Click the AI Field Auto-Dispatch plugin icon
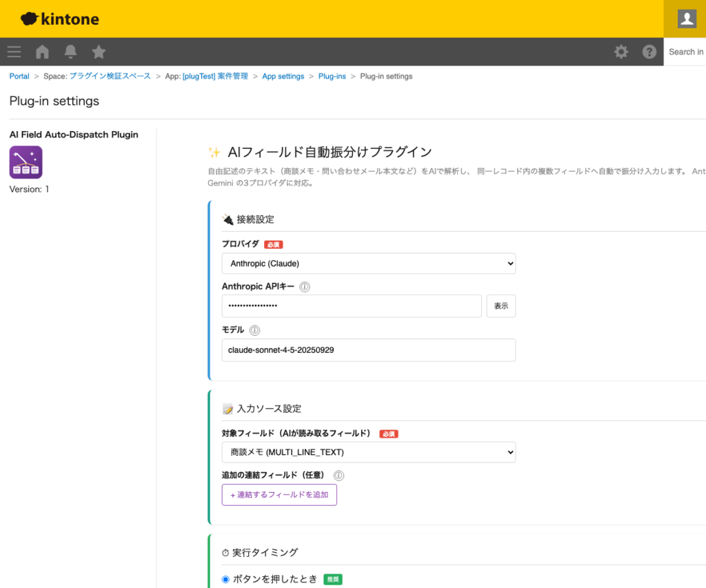The height and width of the screenshot is (588, 706). tap(26, 162)
